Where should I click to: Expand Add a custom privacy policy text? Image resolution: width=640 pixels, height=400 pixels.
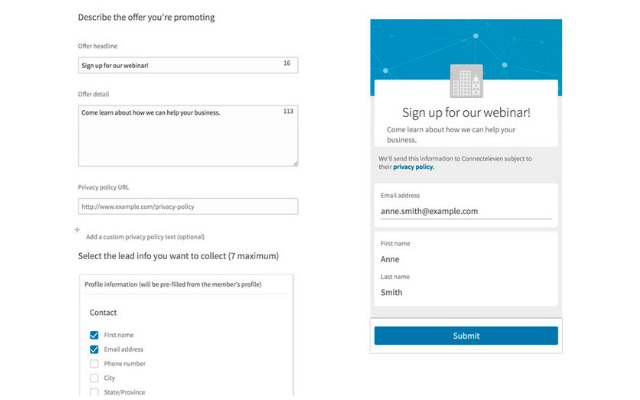(145, 237)
